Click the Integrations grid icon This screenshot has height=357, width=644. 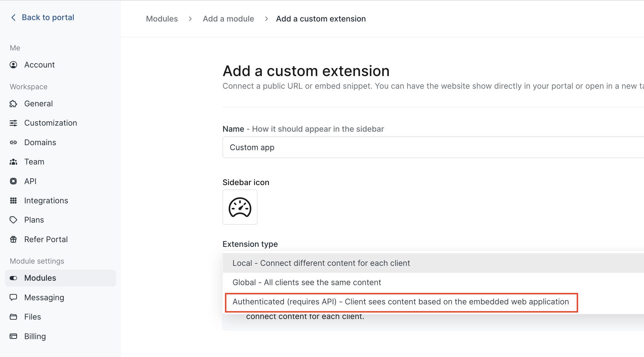[x=13, y=201]
